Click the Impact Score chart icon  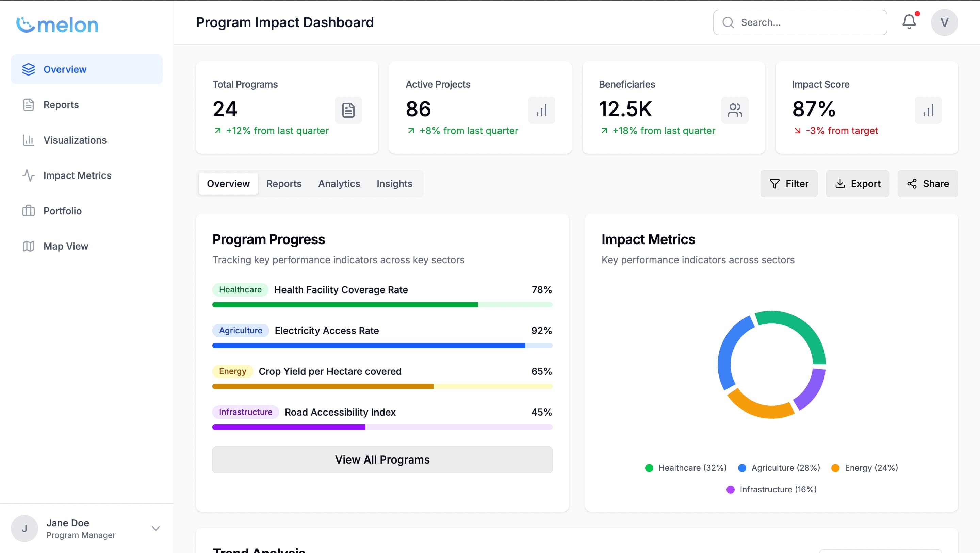[928, 110]
